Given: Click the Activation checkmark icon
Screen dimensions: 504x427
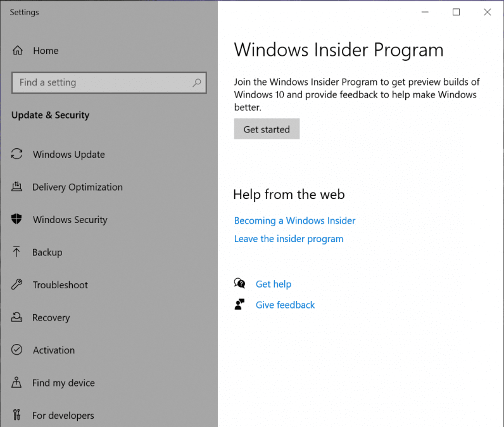Looking at the screenshot, I should click(x=16, y=350).
